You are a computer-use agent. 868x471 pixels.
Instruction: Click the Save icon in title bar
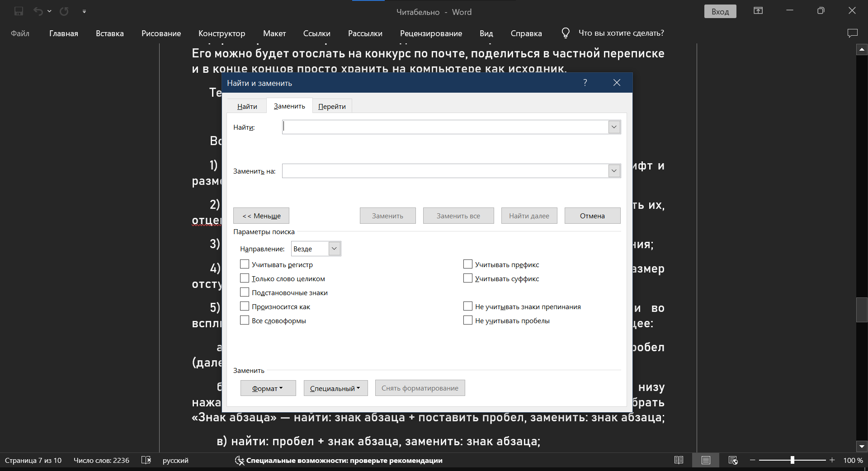[19, 11]
